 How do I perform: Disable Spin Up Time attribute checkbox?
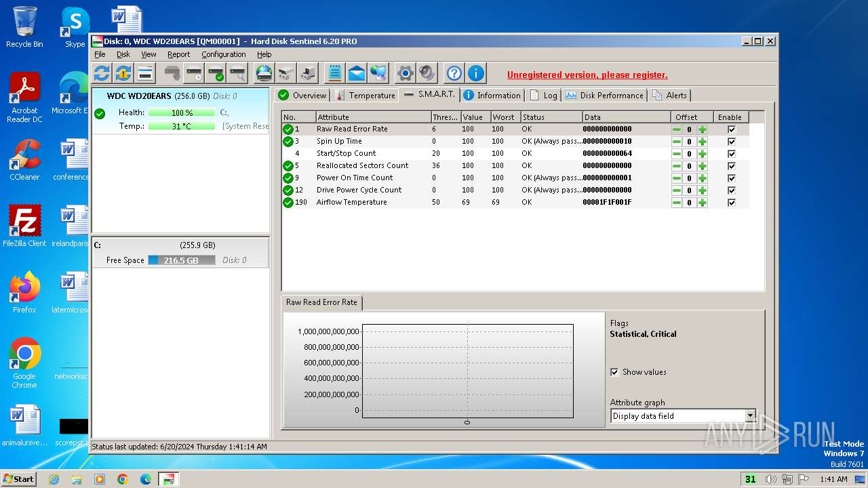(731, 142)
